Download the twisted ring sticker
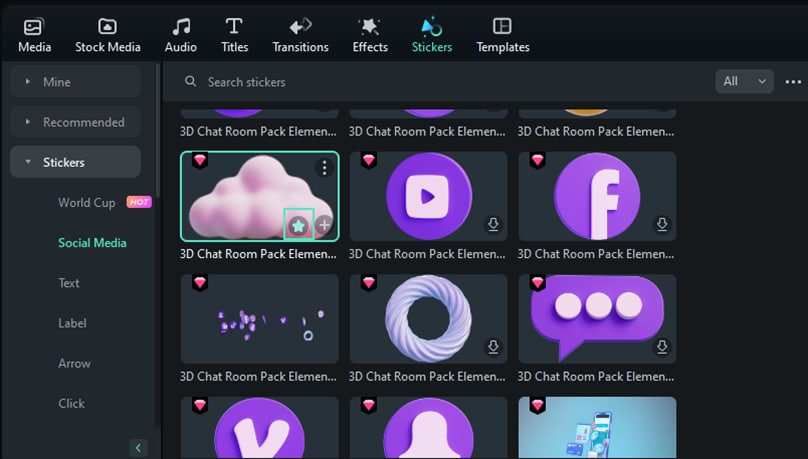808x459 pixels. pos(493,347)
